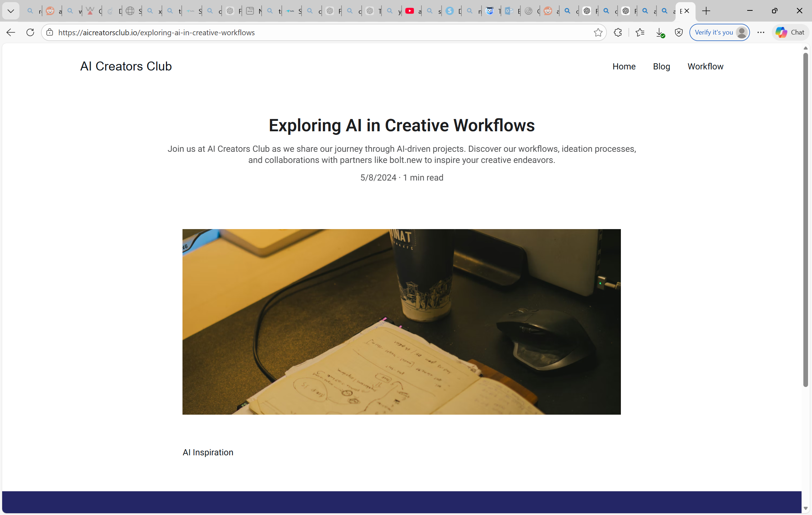The width and height of the screenshot is (812, 515).
Task: Open the Blog nav link
Action: [x=661, y=67]
